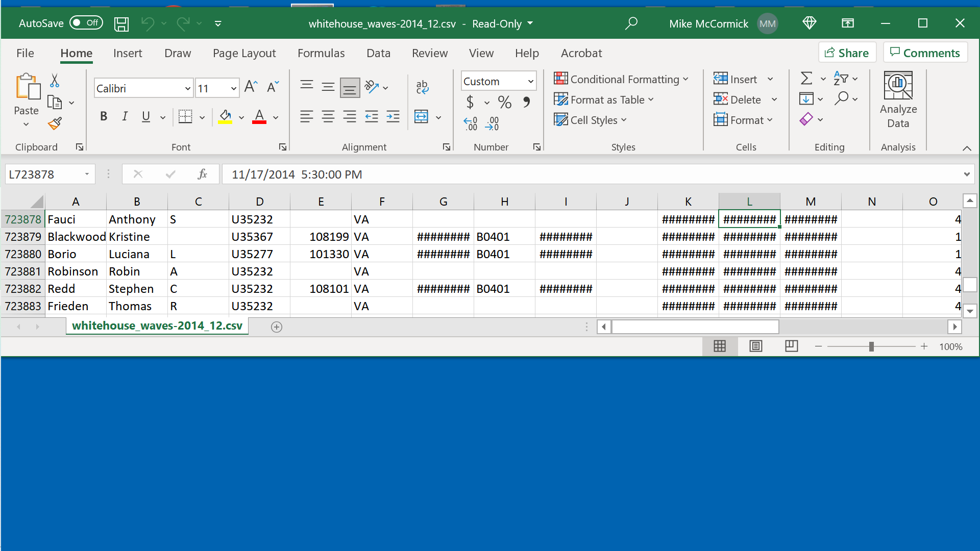Screen dimensions: 980x551
Task: Click the Format Painter brush icon
Action: [x=55, y=123]
